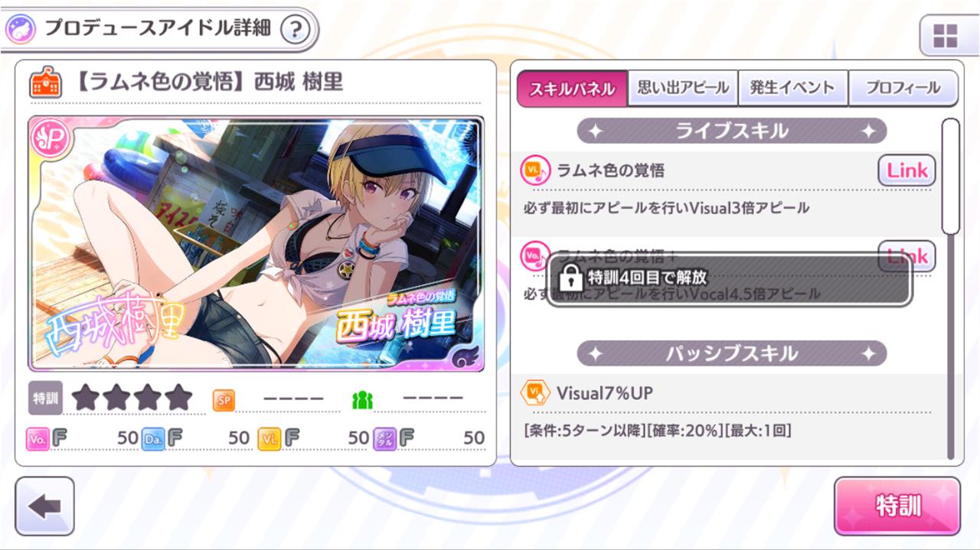Tap the pink 特訓 button
980x550 pixels.
(x=897, y=506)
